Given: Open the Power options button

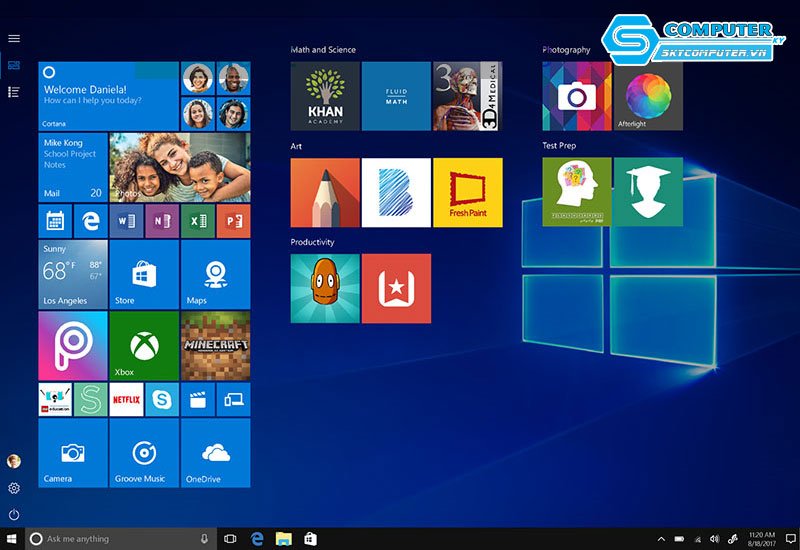Looking at the screenshot, I should [14, 514].
